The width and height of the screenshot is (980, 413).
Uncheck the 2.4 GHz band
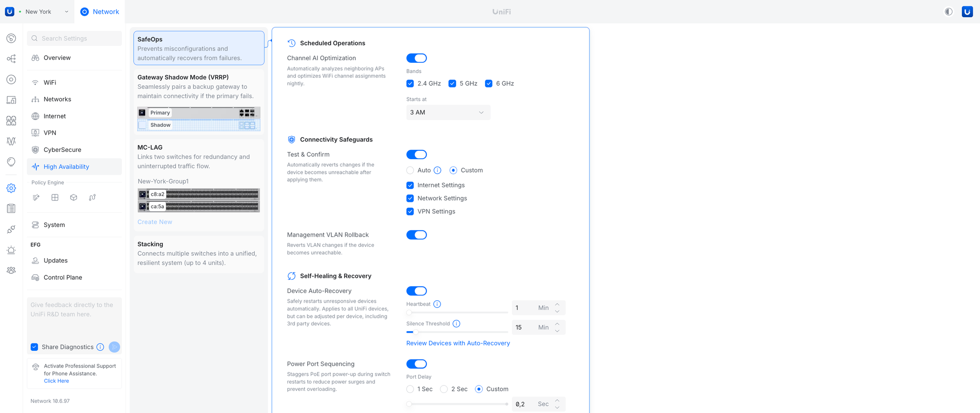click(410, 84)
